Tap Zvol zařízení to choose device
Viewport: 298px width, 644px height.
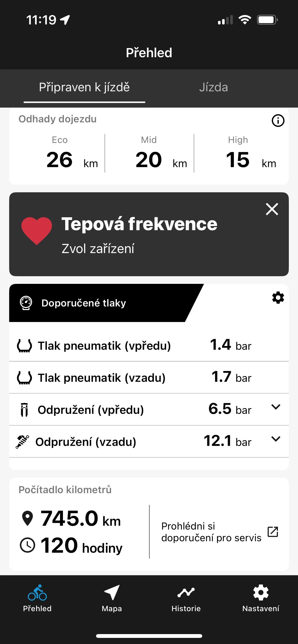click(x=98, y=248)
